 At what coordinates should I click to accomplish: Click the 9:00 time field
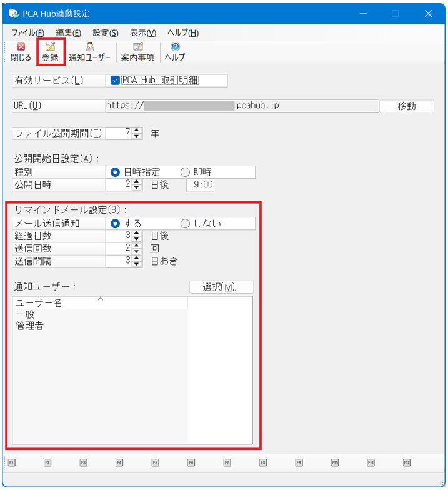coord(200,185)
